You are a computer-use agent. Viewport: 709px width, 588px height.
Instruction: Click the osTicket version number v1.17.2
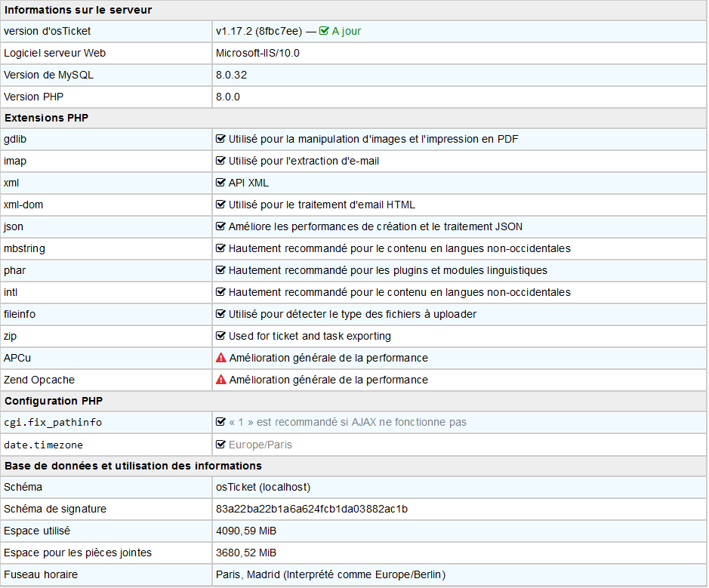(234, 31)
